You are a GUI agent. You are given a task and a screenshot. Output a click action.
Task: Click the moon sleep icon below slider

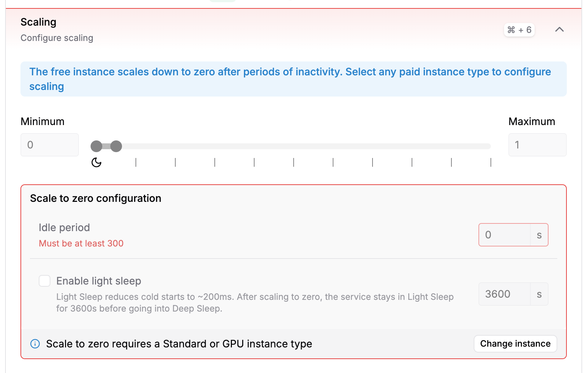(96, 162)
